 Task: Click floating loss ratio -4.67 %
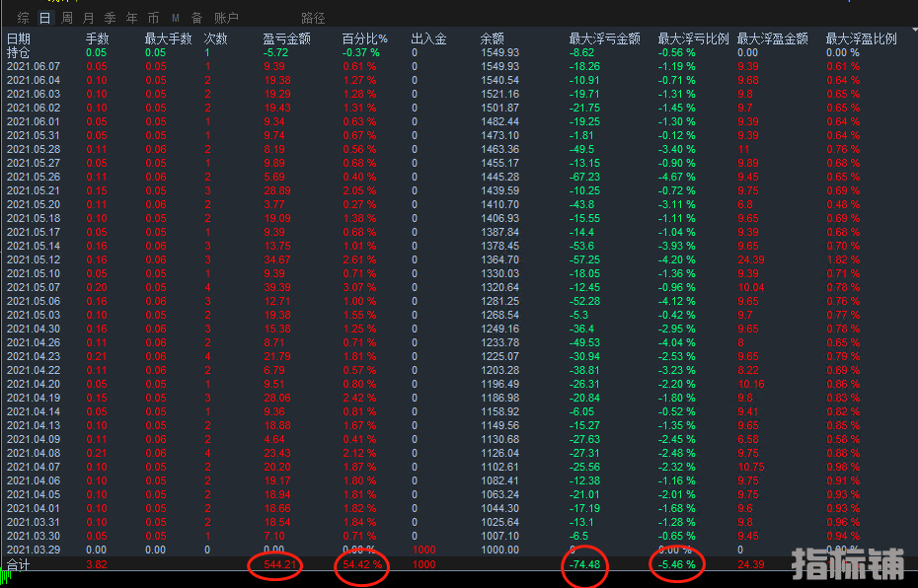click(x=677, y=177)
